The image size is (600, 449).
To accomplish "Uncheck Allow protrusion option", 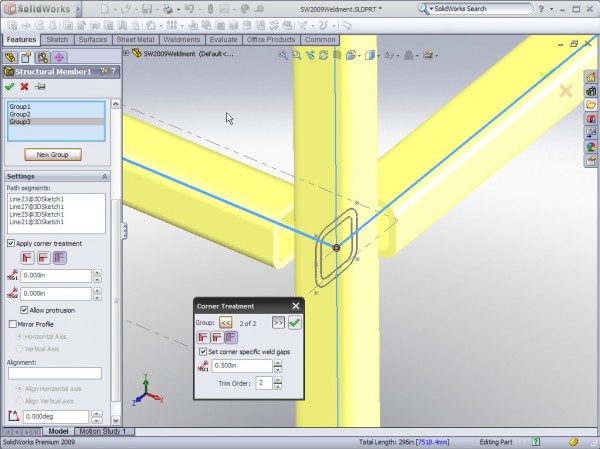I will coord(24,310).
